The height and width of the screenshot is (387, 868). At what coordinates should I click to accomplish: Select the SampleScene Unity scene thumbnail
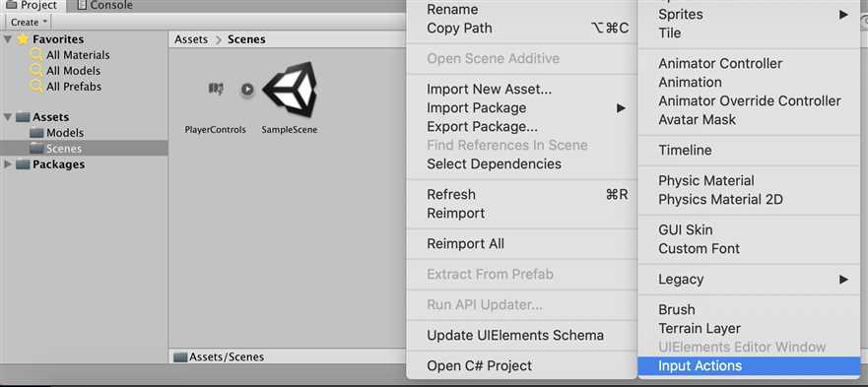290,90
